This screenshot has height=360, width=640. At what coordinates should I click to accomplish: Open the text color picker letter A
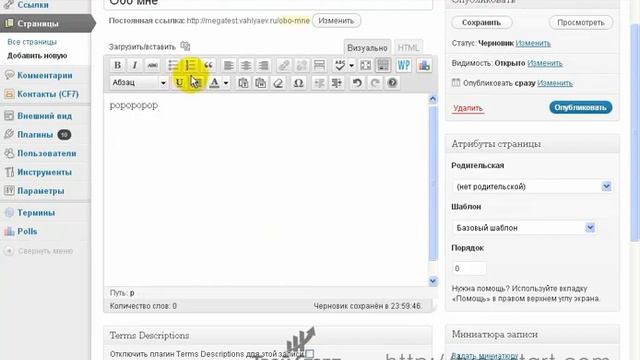click(214, 83)
